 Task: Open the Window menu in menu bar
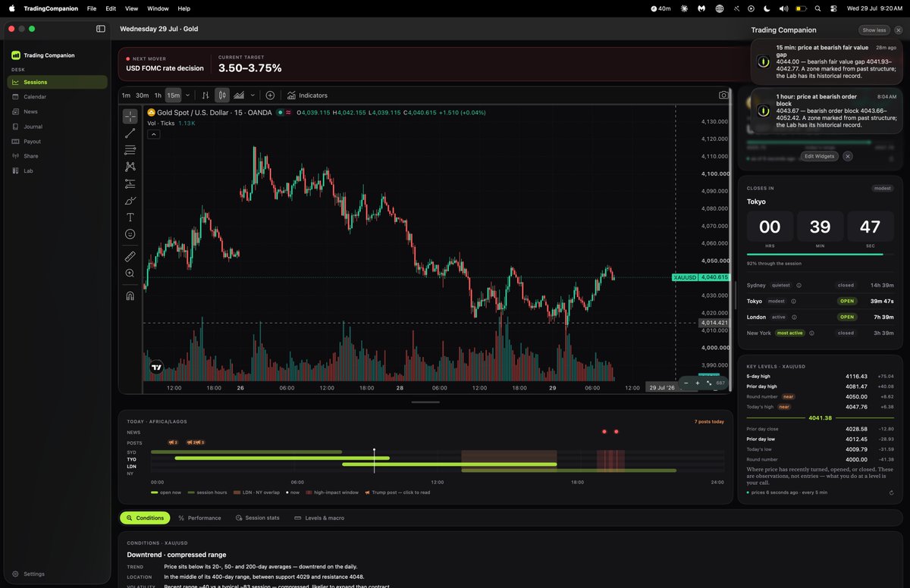point(158,8)
